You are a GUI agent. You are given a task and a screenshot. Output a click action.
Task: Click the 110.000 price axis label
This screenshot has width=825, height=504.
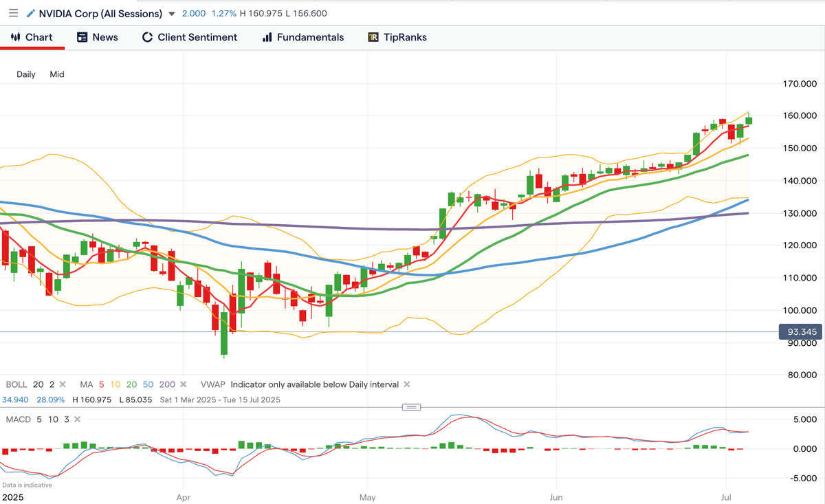(x=800, y=278)
